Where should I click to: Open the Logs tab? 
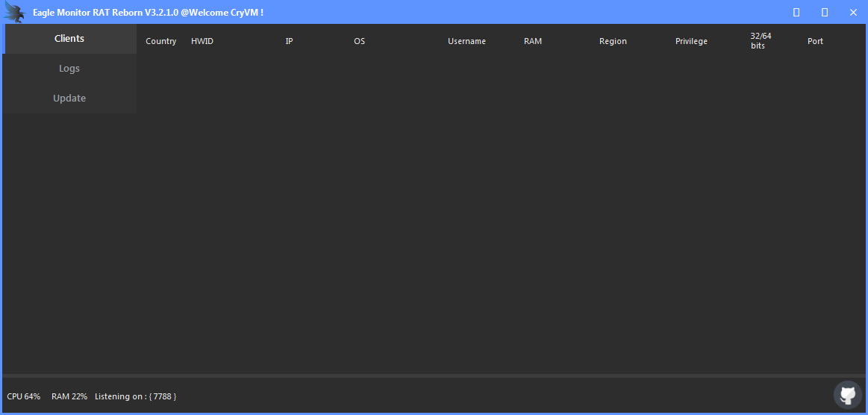click(69, 69)
